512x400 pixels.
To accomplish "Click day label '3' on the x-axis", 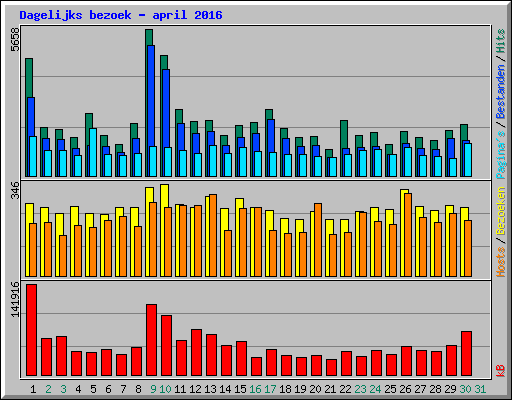I will click(63, 389).
